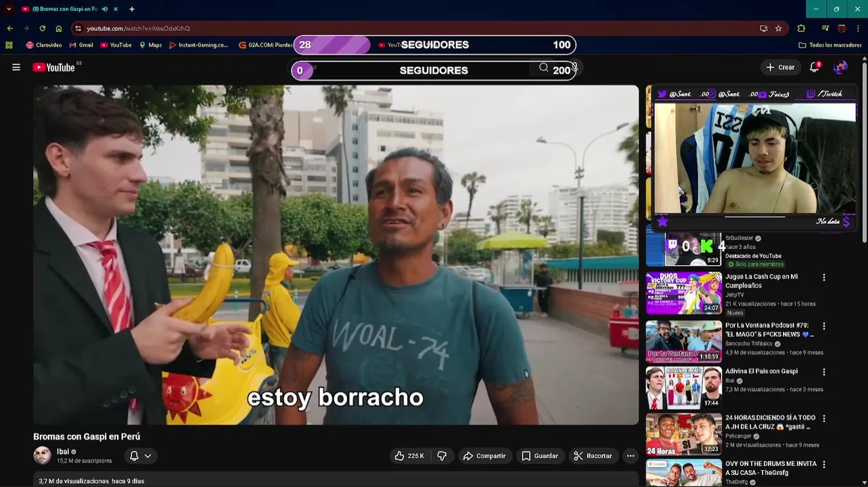Open the YouTube notifications bell
Viewport: 868px width, 487px height.
click(x=815, y=67)
